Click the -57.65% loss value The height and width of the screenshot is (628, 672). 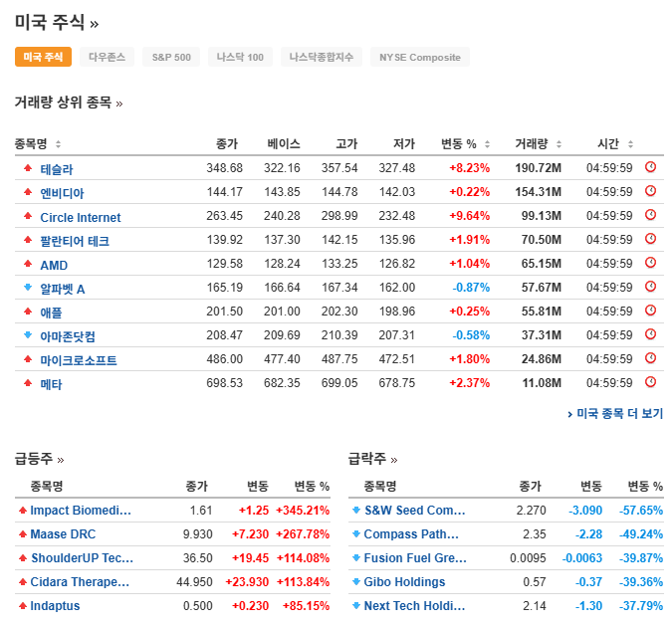point(641,511)
